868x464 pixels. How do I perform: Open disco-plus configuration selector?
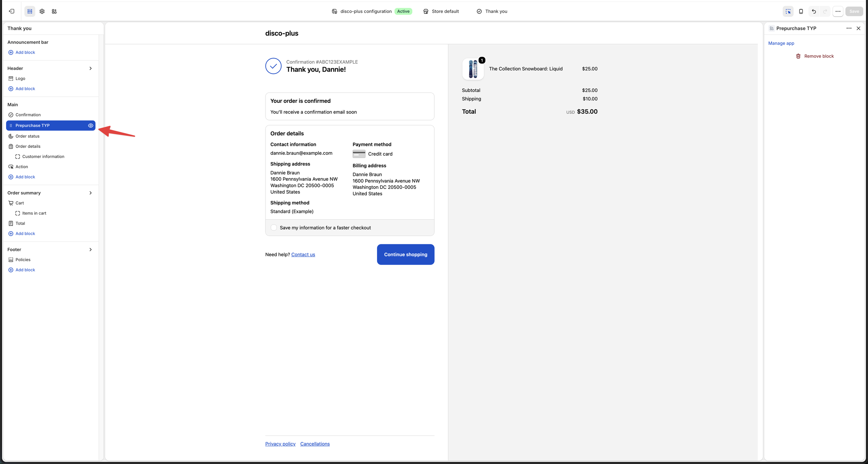tap(372, 11)
